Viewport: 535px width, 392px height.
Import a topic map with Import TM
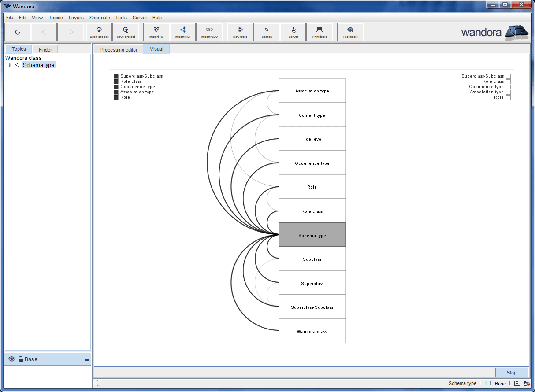pos(156,32)
